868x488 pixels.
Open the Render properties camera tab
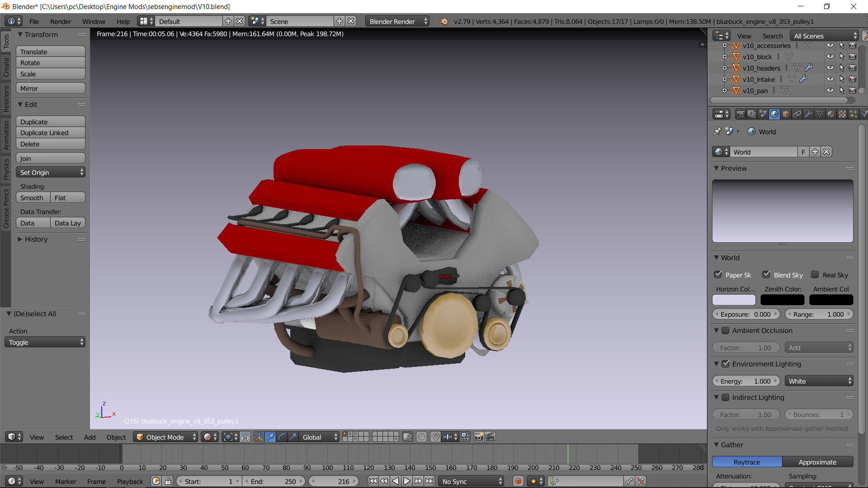point(741,114)
